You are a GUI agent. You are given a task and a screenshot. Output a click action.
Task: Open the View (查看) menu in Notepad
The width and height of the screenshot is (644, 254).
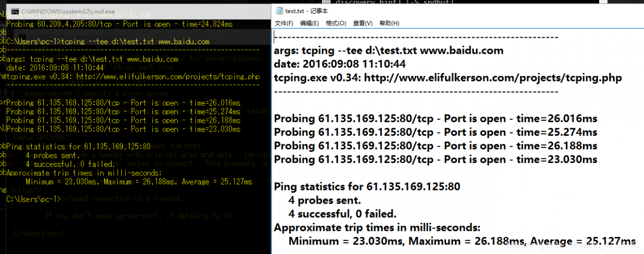[363, 23]
